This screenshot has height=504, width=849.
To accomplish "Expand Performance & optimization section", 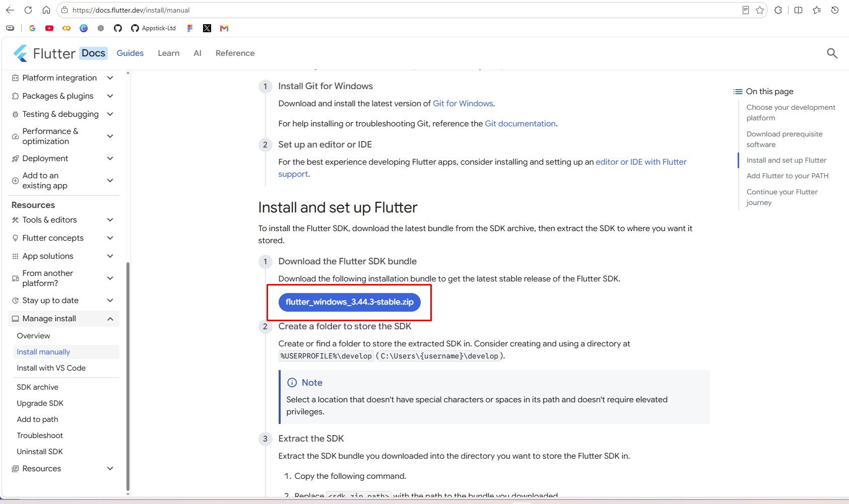I will point(63,136).
